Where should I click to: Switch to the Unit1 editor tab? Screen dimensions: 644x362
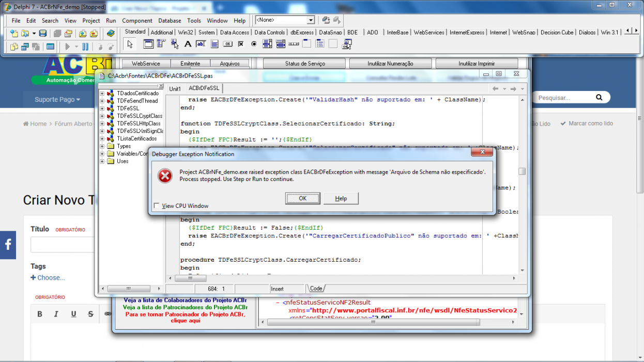pos(175,89)
